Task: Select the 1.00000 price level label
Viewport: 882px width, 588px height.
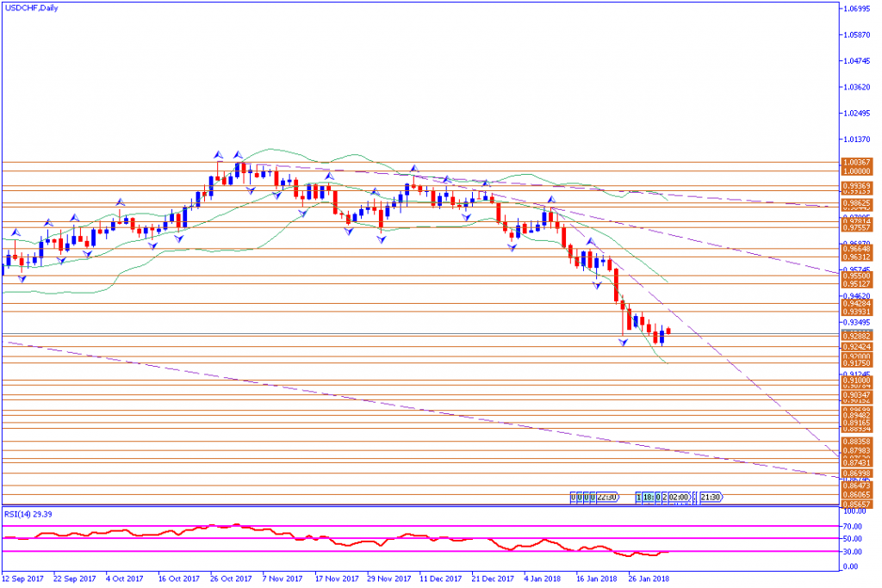Action: pyautogui.click(x=856, y=171)
